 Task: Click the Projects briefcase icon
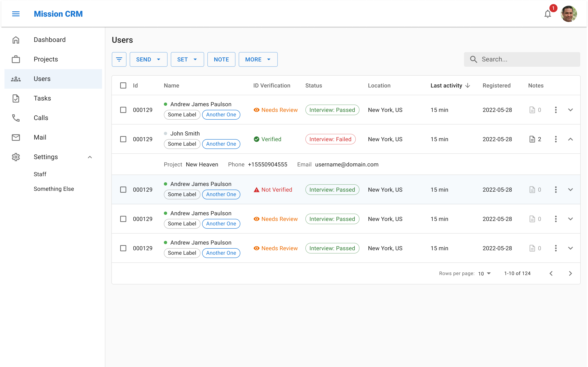coord(16,59)
